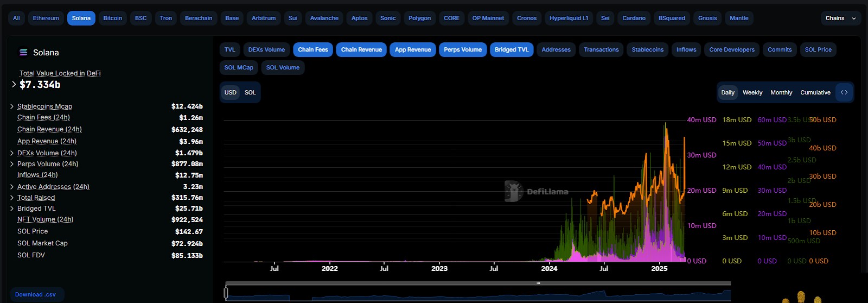Enable the SOL Volume metric
This screenshot has width=868, height=303.
point(283,67)
